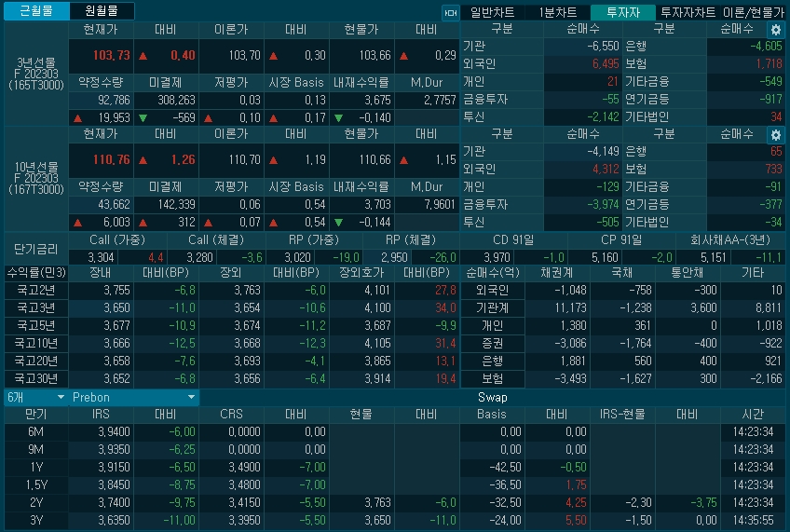
Task: Select the 국고30년 bond row label
Action: point(36,378)
